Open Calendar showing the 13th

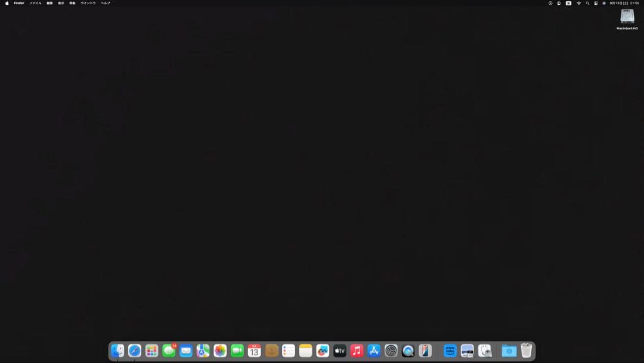click(x=254, y=350)
